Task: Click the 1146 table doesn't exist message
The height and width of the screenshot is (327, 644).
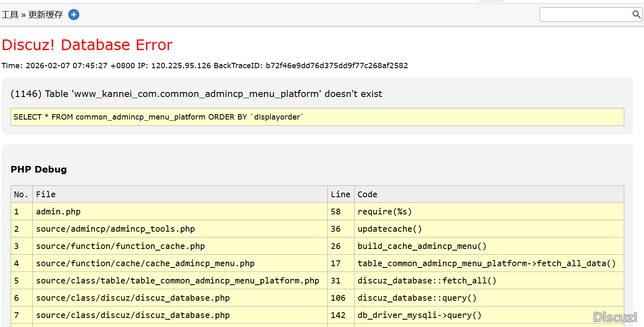Action: (x=196, y=94)
